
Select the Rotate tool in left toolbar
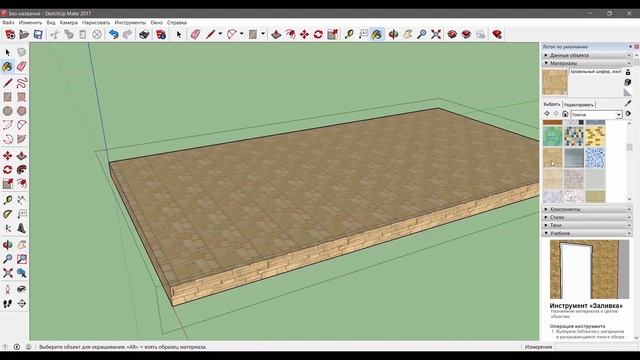(8, 170)
